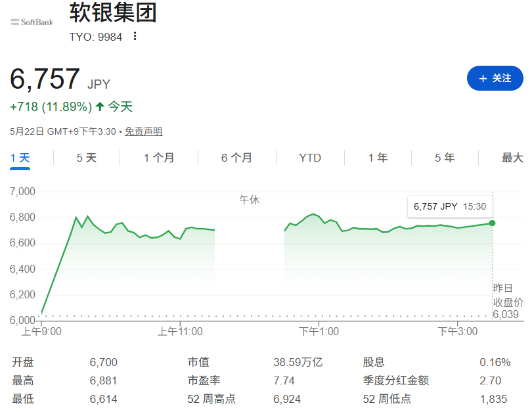The height and width of the screenshot is (412, 532).
Task: Click the 下午1:00 axis label
Action: click(319, 331)
